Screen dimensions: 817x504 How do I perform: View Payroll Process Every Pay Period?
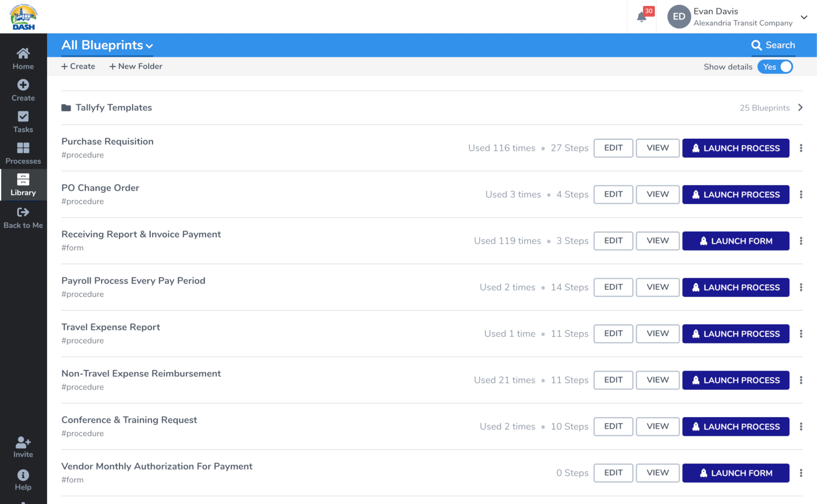click(x=658, y=287)
